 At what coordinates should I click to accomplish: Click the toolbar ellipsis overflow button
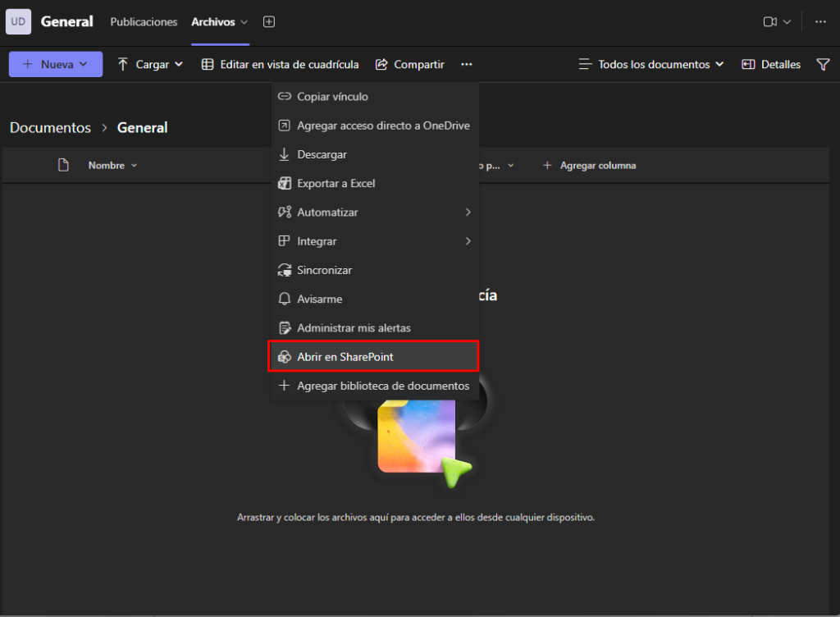467,65
